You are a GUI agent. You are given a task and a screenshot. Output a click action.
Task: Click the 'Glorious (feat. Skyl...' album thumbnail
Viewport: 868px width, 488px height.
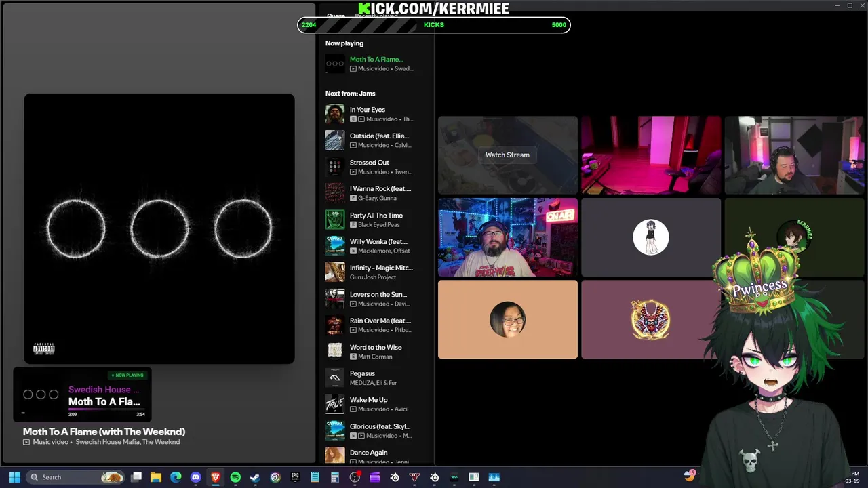click(x=335, y=430)
